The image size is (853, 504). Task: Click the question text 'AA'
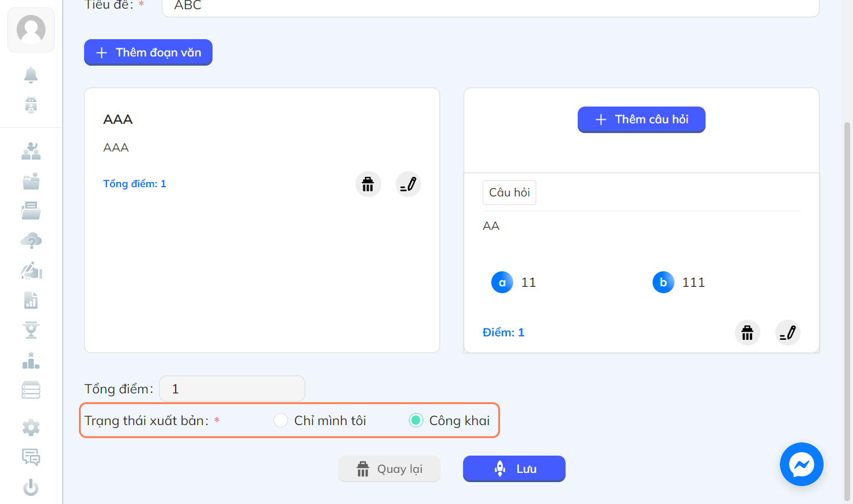(x=491, y=226)
